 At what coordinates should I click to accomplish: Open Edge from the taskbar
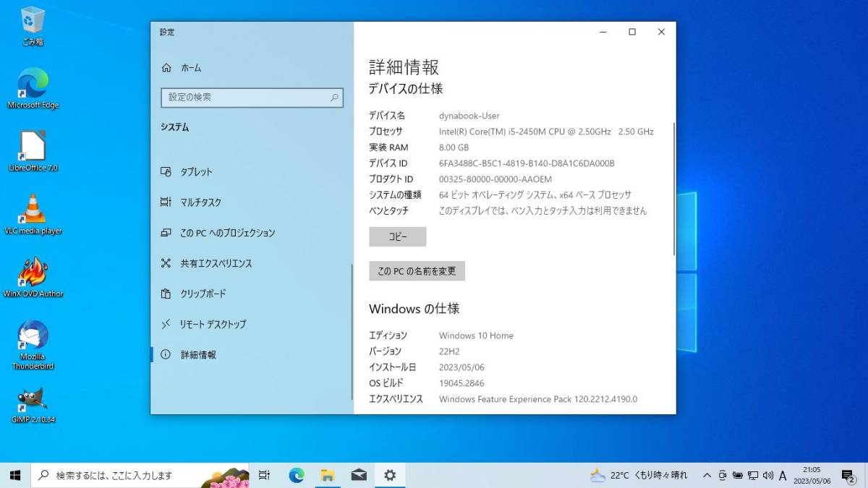(x=297, y=475)
